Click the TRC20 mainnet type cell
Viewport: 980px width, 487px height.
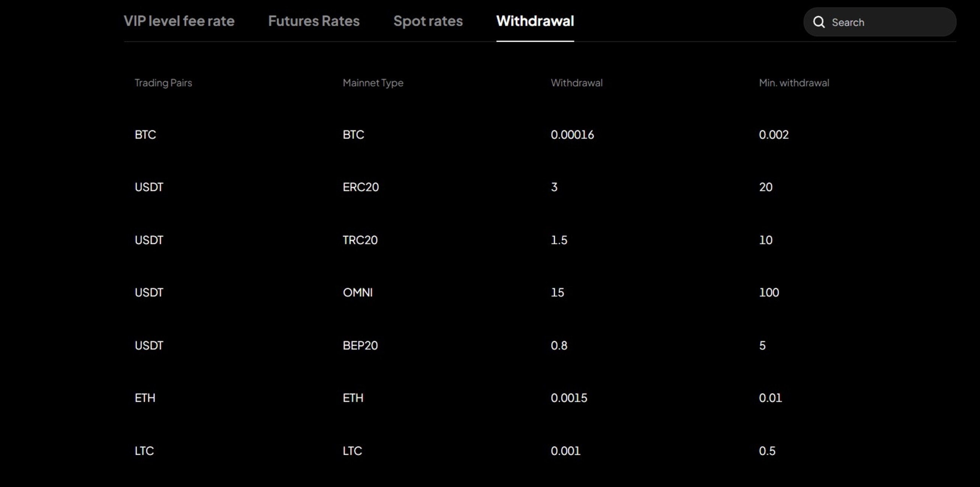(360, 240)
